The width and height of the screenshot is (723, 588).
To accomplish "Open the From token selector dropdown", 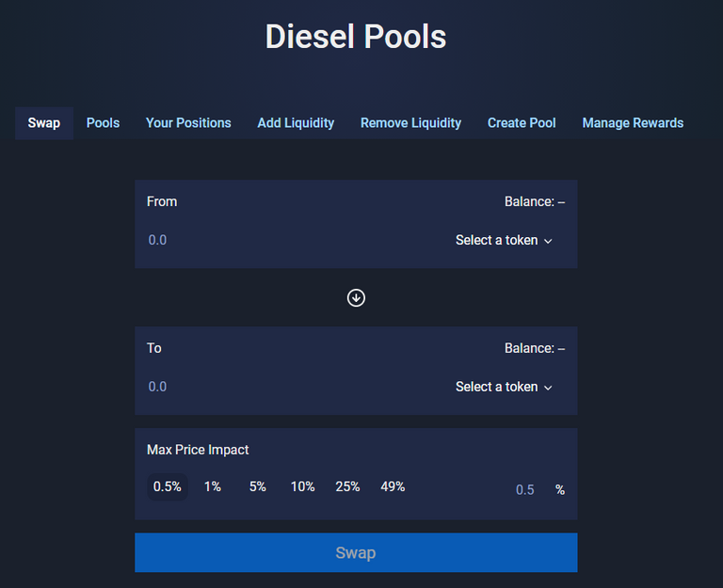I will (x=504, y=240).
